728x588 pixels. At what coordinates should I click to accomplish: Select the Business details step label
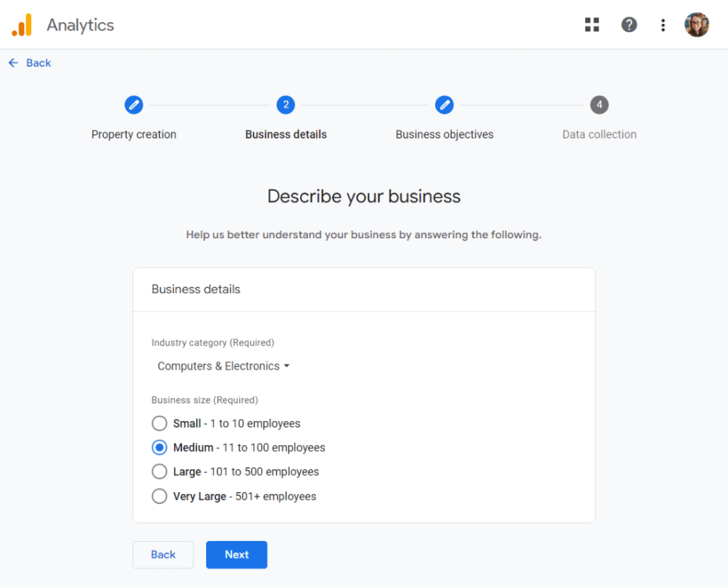[286, 134]
